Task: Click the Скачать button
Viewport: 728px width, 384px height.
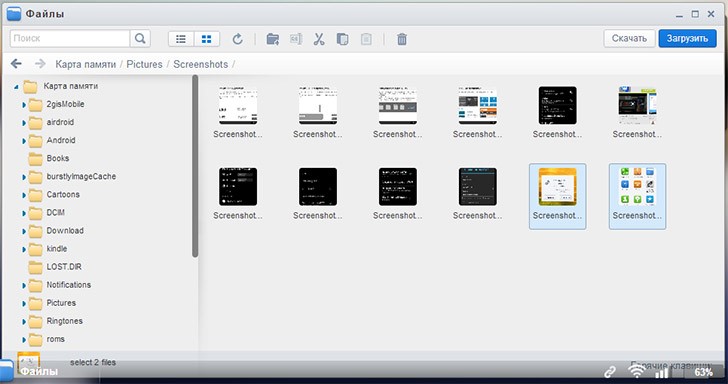Action: (x=629, y=39)
